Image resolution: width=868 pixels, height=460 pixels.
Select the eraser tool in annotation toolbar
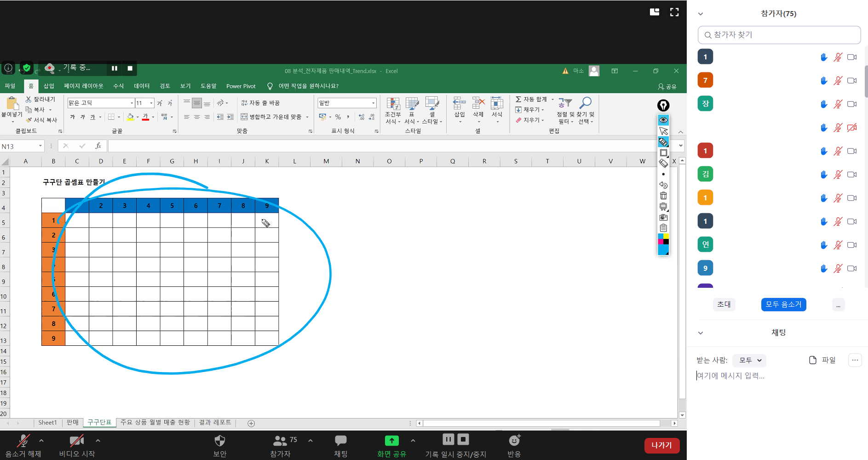663,163
